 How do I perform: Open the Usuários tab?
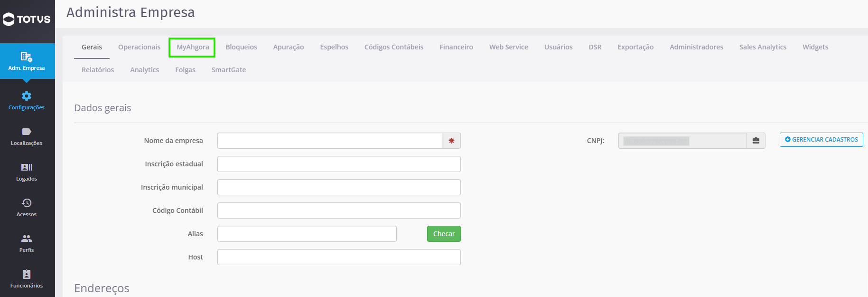pyautogui.click(x=558, y=47)
